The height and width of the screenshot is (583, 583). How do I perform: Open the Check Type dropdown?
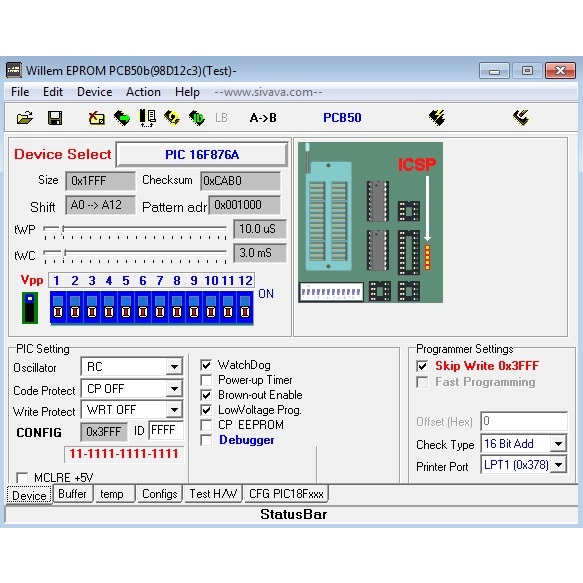pyautogui.click(x=558, y=444)
